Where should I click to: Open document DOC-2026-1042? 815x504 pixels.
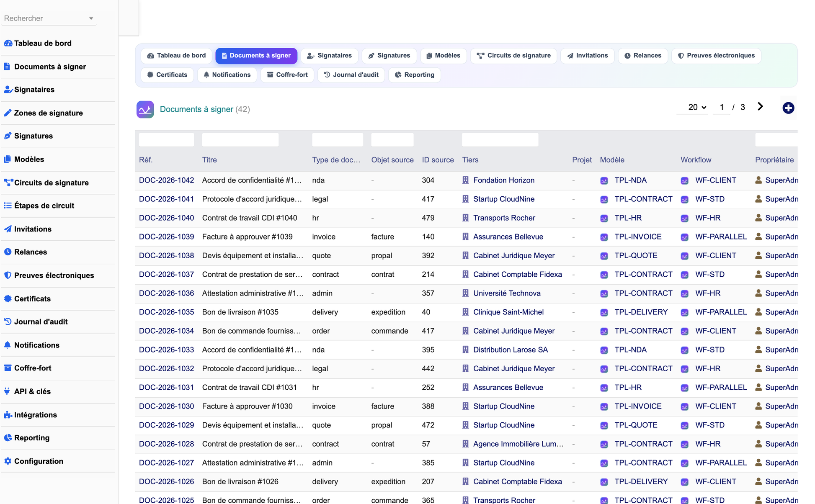coord(166,180)
